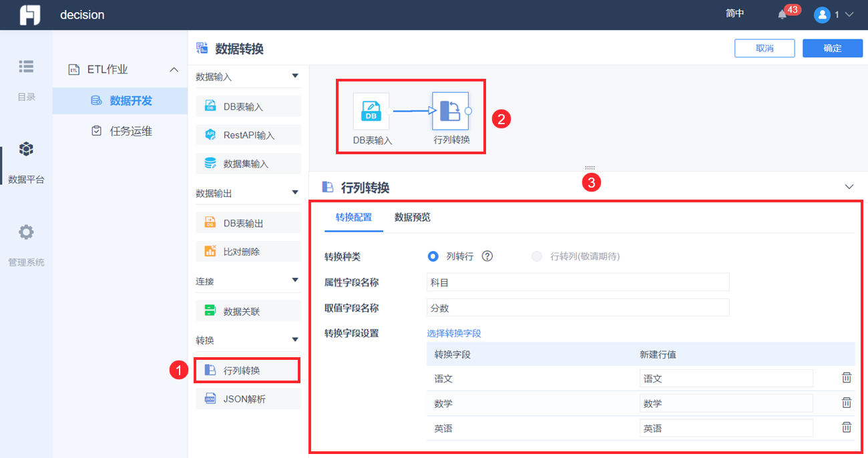868x458 pixels.
Task: Click the 数据转换 page title
Action: coord(239,48)
